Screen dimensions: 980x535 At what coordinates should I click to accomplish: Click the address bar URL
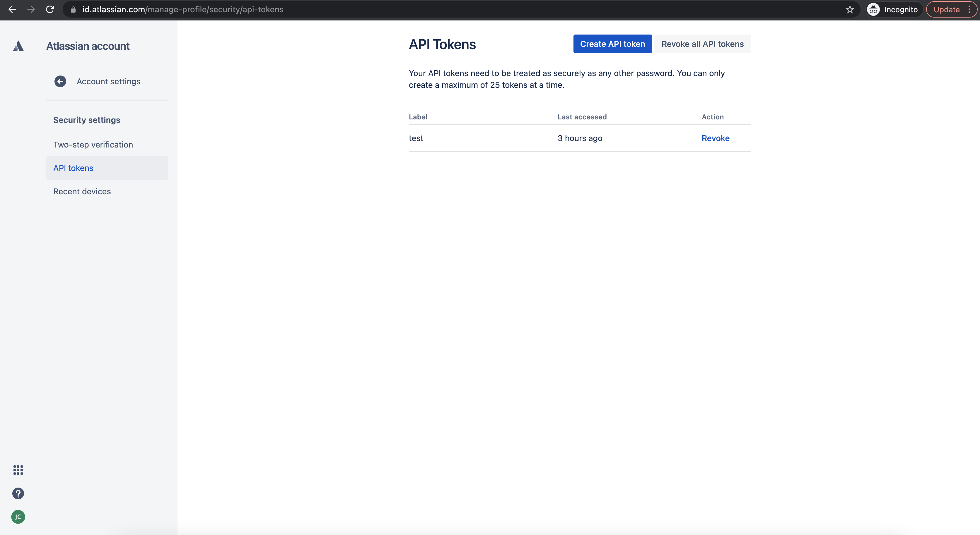pos(182,9)
